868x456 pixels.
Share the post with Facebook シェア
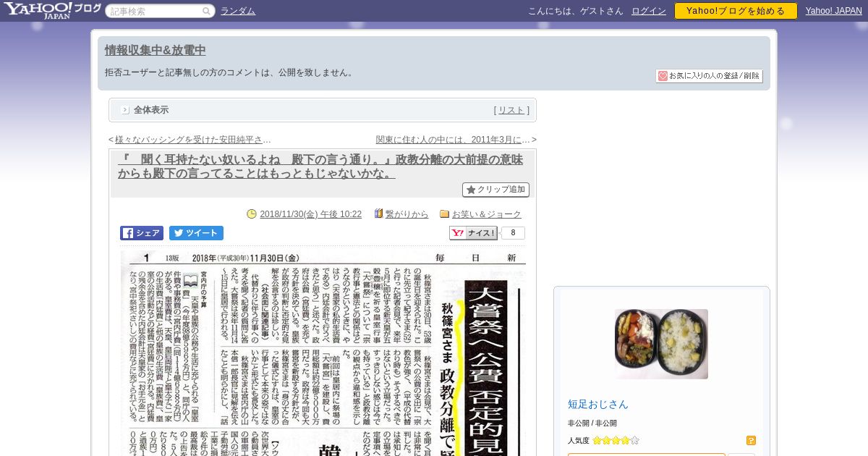142,233
